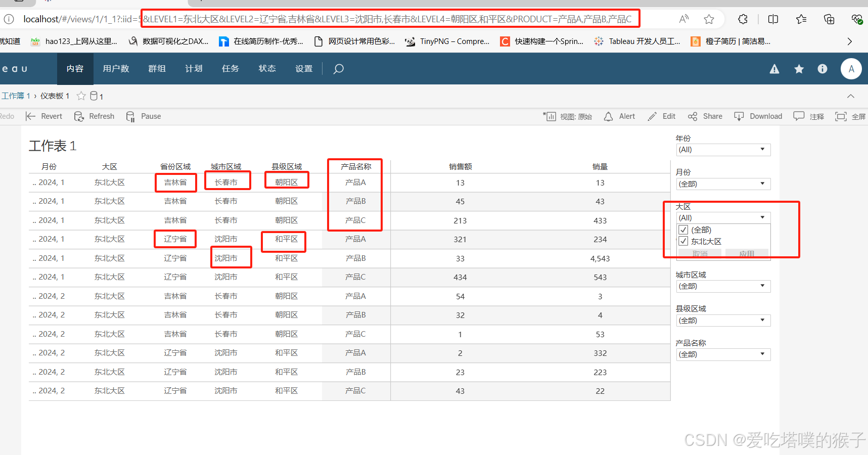Click the 取消 cancel button in filter

point(700,254)
